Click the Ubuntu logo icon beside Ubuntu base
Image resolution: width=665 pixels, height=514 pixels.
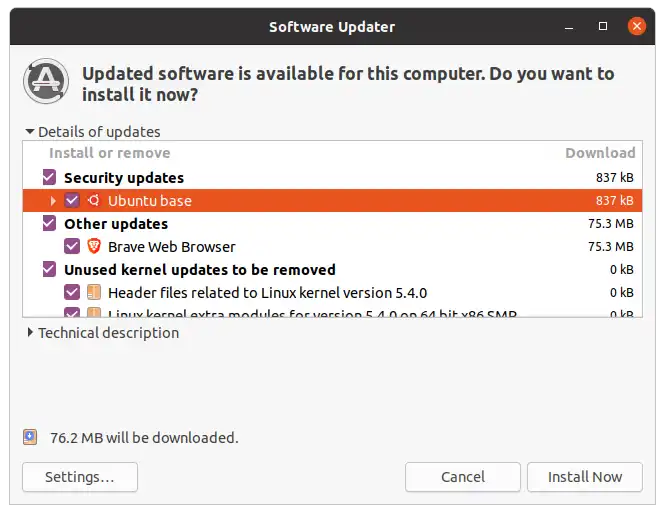94,200
